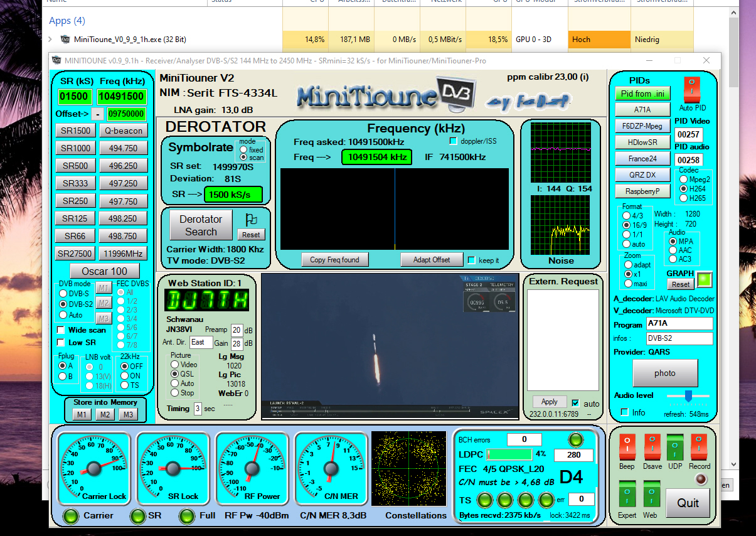Select AAC audio option
This screenshot has height=536, width=756.
[673, 250]
